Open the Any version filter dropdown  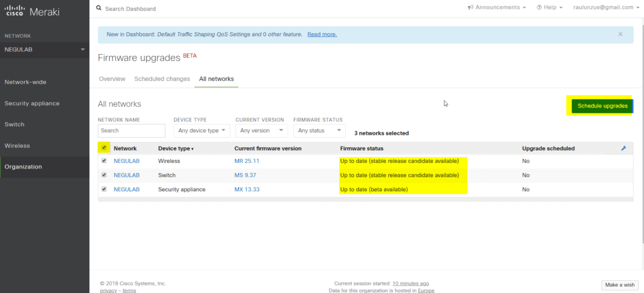[x=261, y=131]
